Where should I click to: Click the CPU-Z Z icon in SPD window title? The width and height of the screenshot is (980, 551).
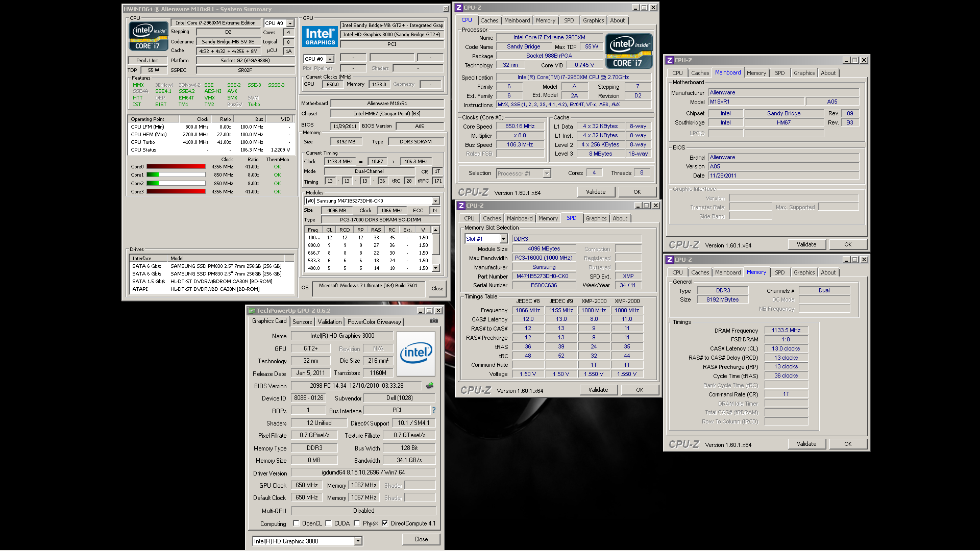click(x=461, y=206)
